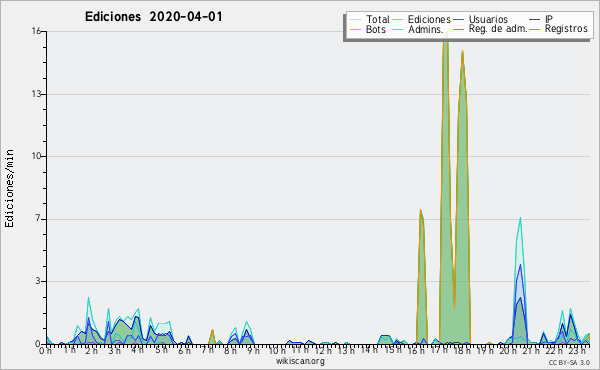
Task: Click the '23 h' x-axis label
Action: coord(577,350)
